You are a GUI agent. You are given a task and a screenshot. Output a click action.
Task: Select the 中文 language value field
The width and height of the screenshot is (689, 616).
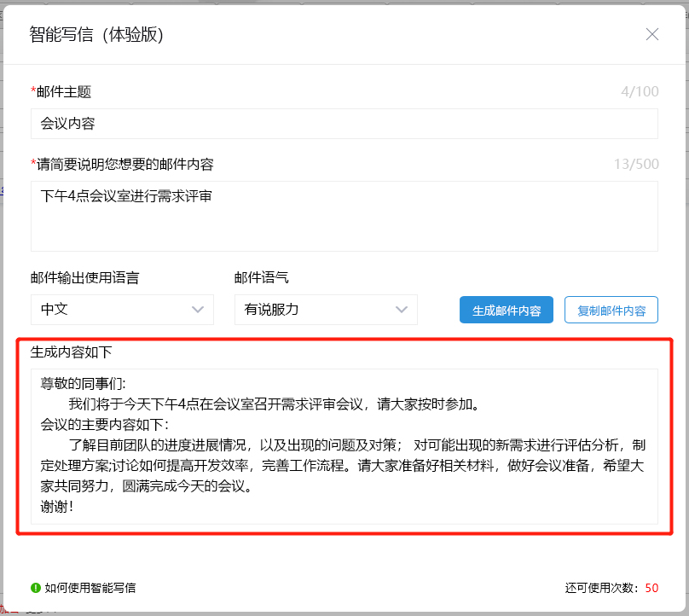pos(111,310)
